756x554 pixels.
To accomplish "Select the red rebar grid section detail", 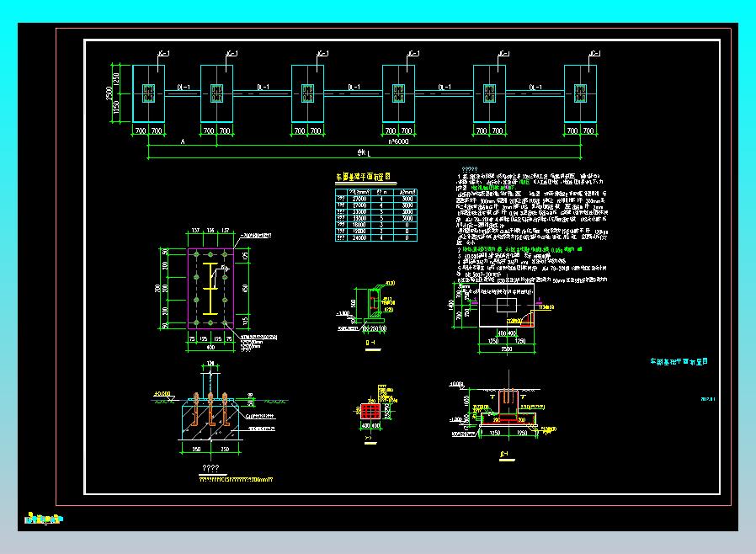I will click(370, 411).
